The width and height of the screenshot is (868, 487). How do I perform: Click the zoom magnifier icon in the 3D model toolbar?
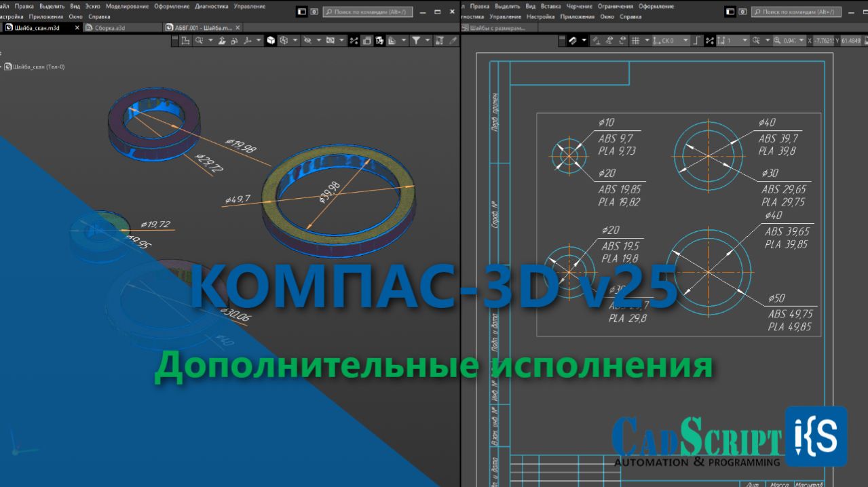tap(199, 41)
